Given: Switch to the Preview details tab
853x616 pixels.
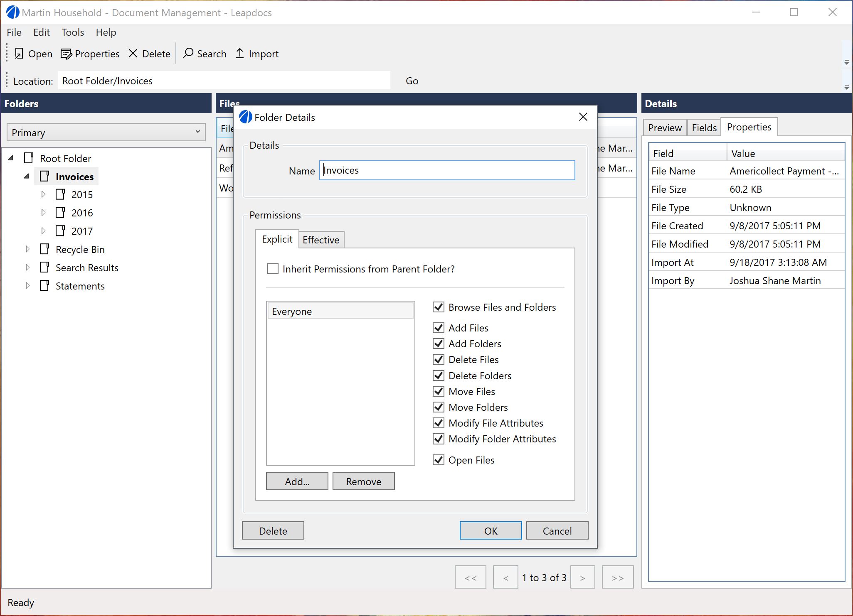Looking at the screenshot, I should (665, 128).
